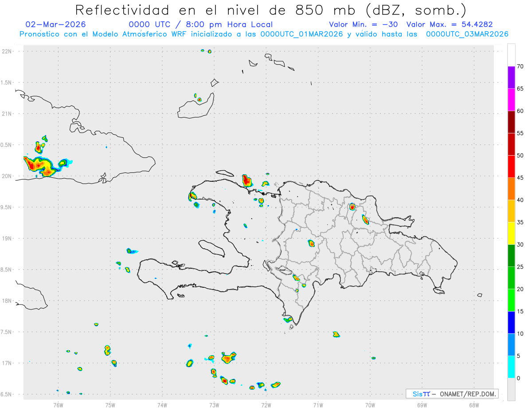This screenshot has width=532, height=411.
Task: Click the '60' tick label on color bar
Action: pos(520,111)
